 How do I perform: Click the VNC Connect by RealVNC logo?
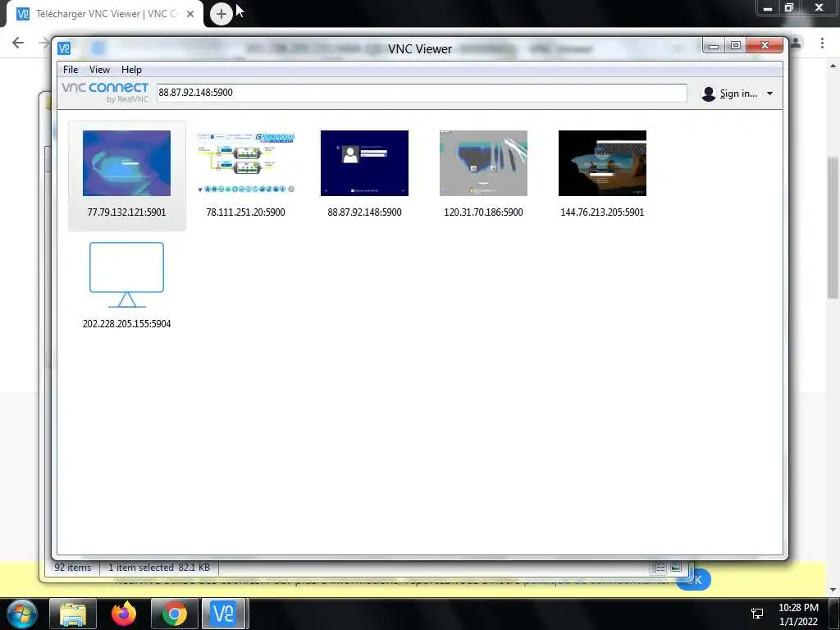point(105,92)
